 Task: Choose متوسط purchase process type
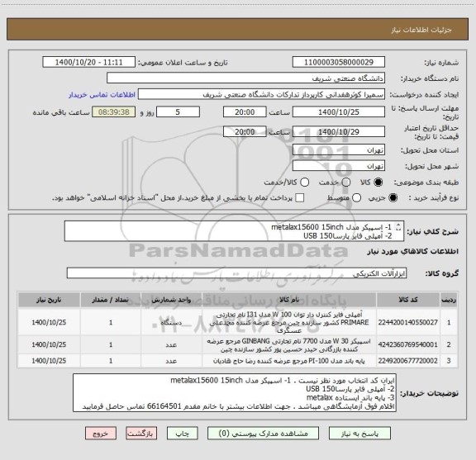pyautogui.click(x=356, y=198)
